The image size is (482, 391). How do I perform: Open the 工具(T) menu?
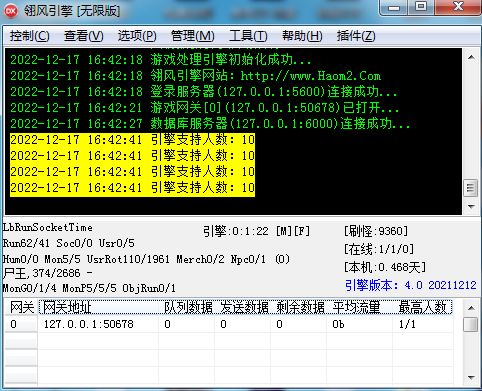[x=248, y=36]
